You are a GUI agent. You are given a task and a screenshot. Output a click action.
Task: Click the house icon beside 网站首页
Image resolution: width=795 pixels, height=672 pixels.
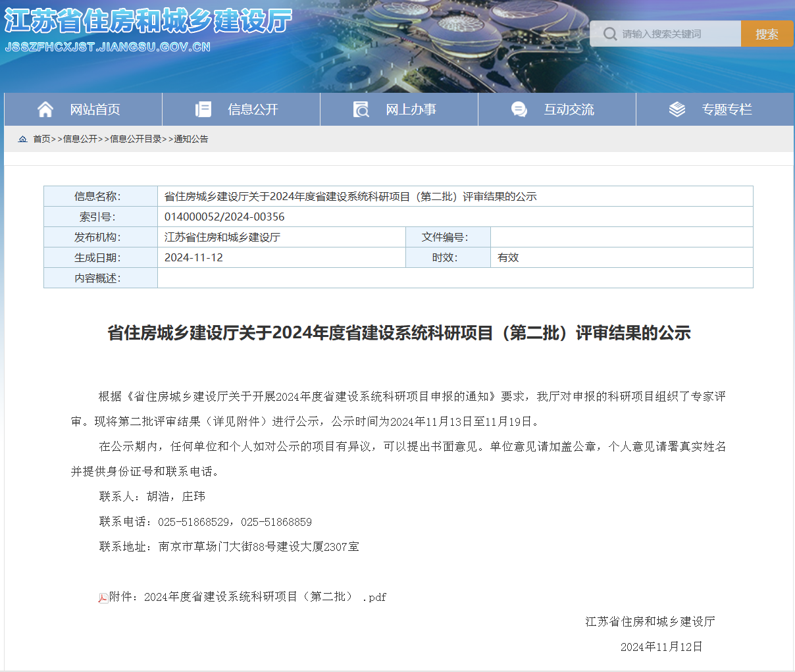point(45,109)
